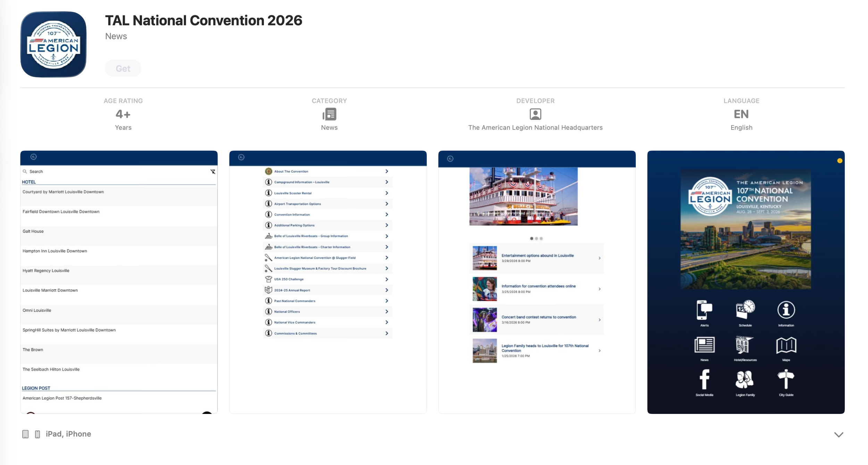Expand Commissions & Committees chevron

click(x=386, y=333)
